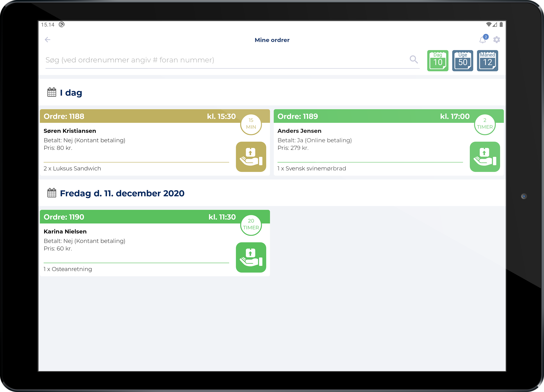Switch to Uge 50 view

pos(462,61)
